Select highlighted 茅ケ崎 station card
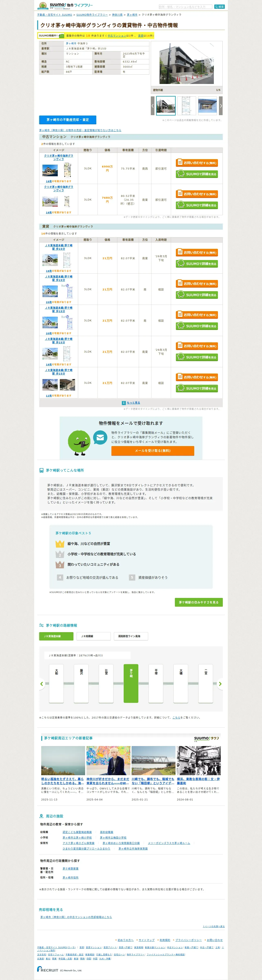This screenshot has width=262, height=980. pos(131,683)
